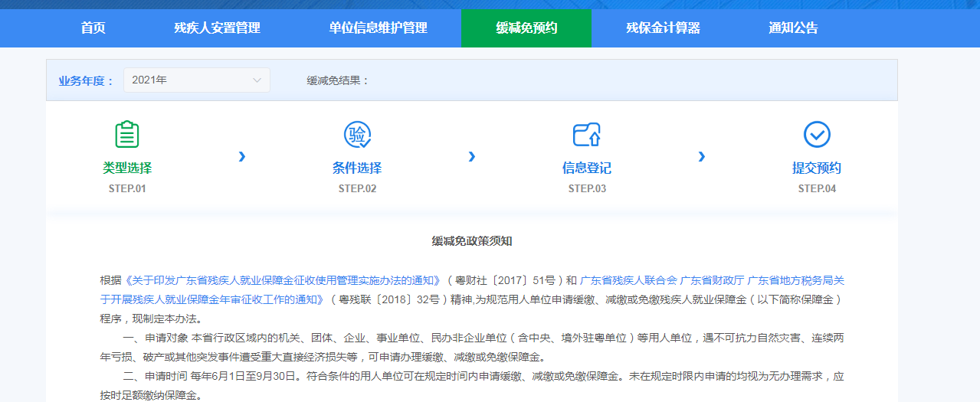This screenshot has width=980, height=402.
Task: Open the 残疾人安置管理 tab
Action: pyautogui.click(x=217, y=28)
